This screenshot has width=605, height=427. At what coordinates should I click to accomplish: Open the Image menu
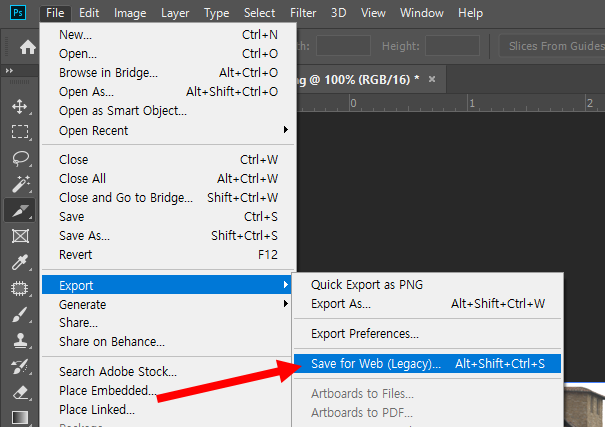[130, 13]
